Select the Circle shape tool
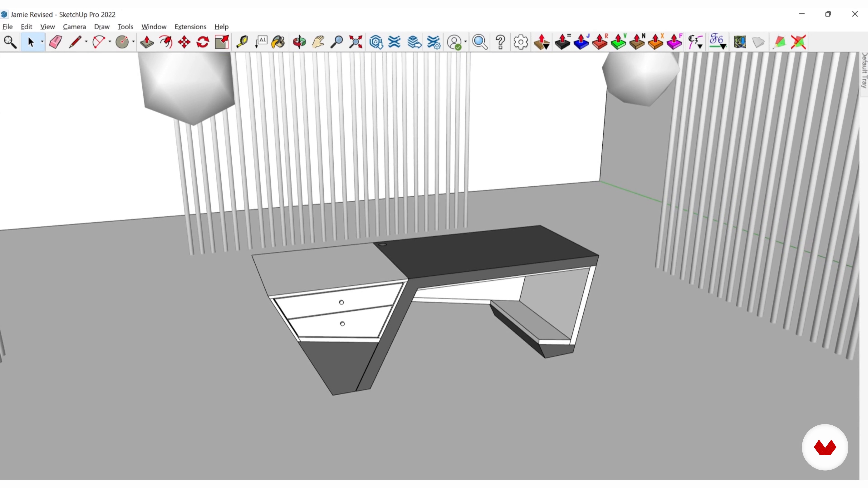The width and height of the screenshot is (868, 488). tap(122, 42)
